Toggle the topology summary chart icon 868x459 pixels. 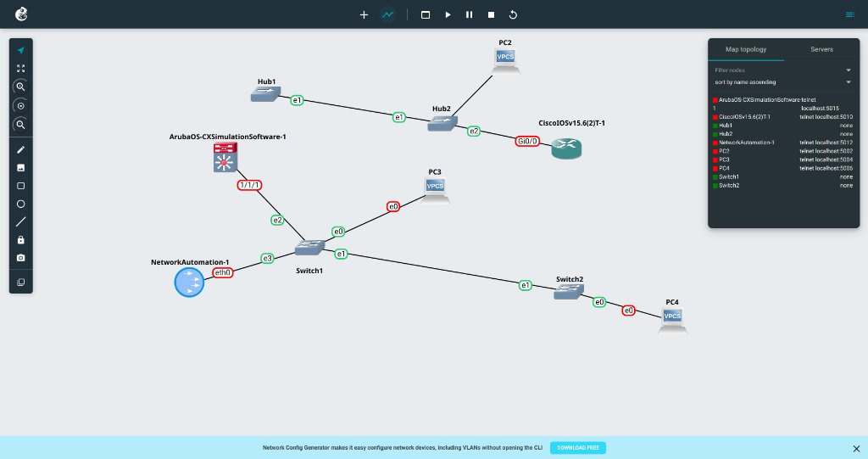[x=388, y=15]
